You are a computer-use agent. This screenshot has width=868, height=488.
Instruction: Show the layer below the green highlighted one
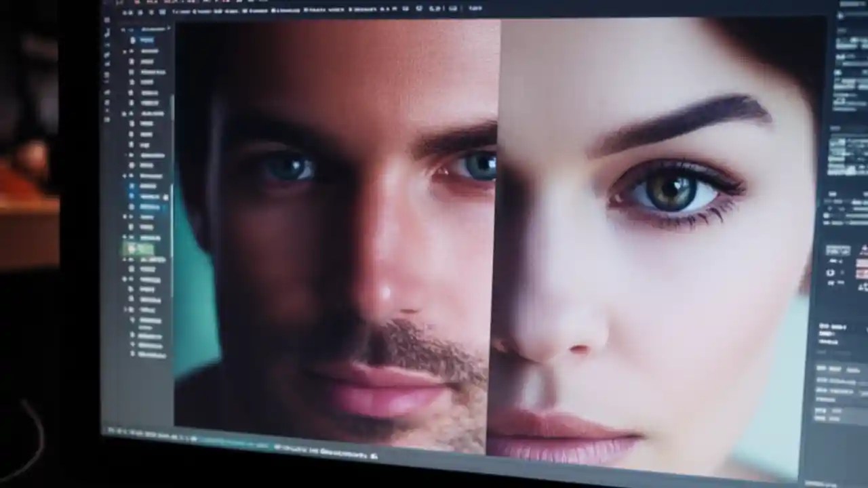point(124,259)
